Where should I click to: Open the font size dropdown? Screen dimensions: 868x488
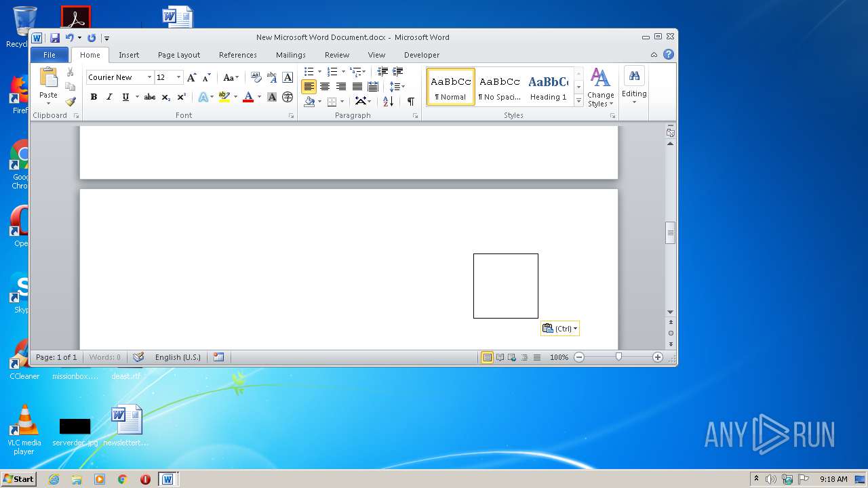(179, 77)
